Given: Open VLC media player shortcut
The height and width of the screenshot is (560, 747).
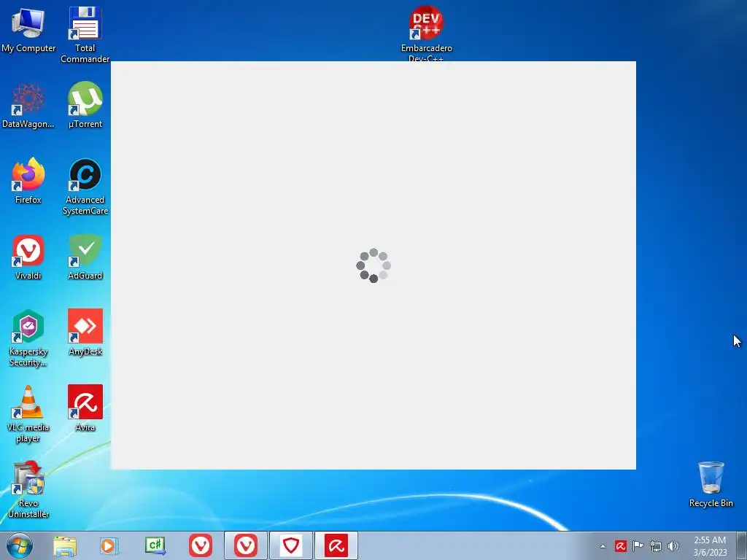Looking at the screenshot, I should pos(28,414).
